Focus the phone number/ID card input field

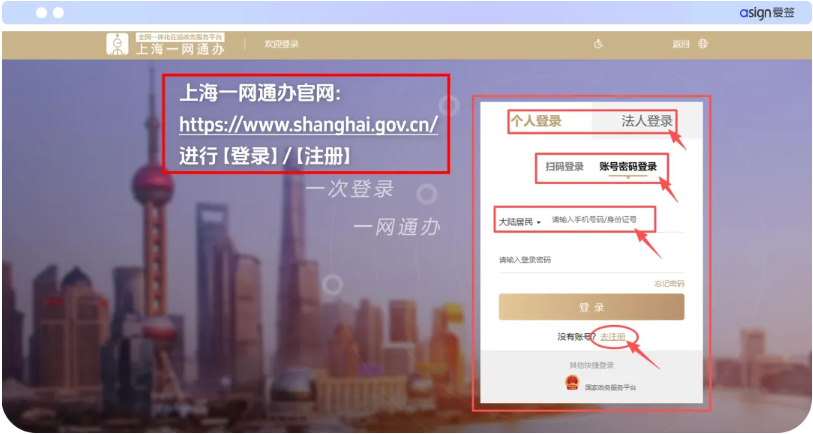[610, 220]
